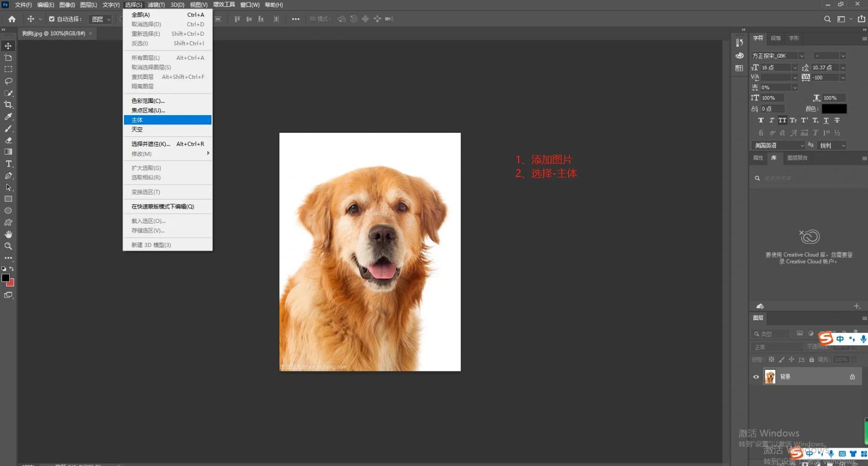Hide the 背景 layer with eye icon
This screenshot has width=868, height=466.
pos(756,377)
